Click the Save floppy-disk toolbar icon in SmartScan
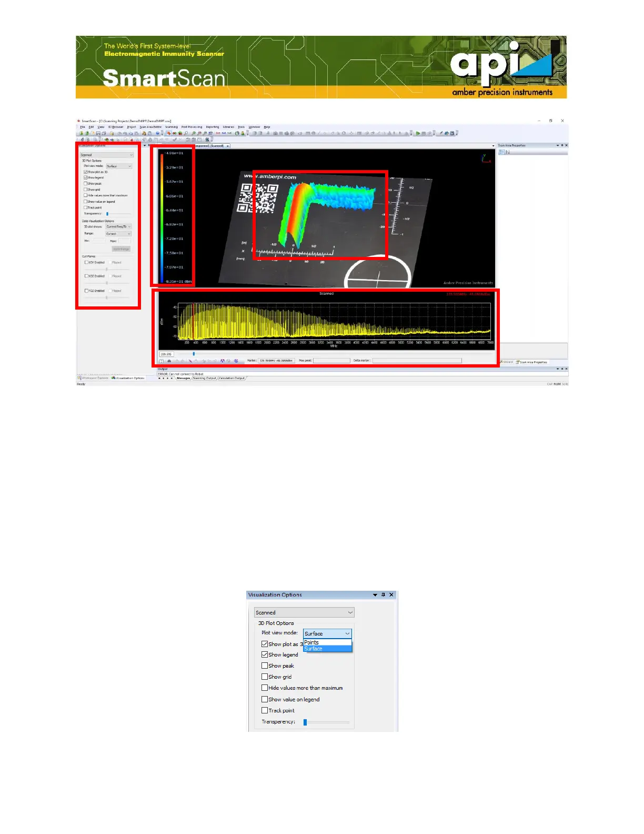 point(98,133)
